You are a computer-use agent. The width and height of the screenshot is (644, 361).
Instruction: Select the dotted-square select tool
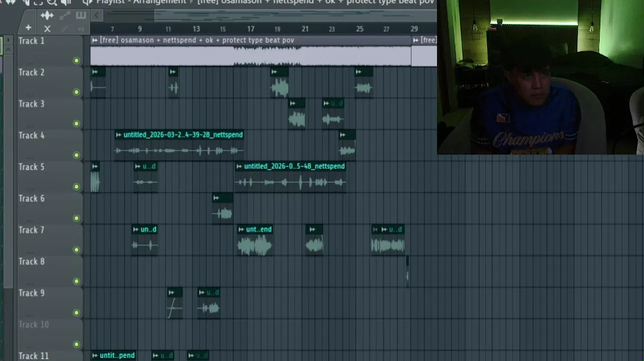38,2
